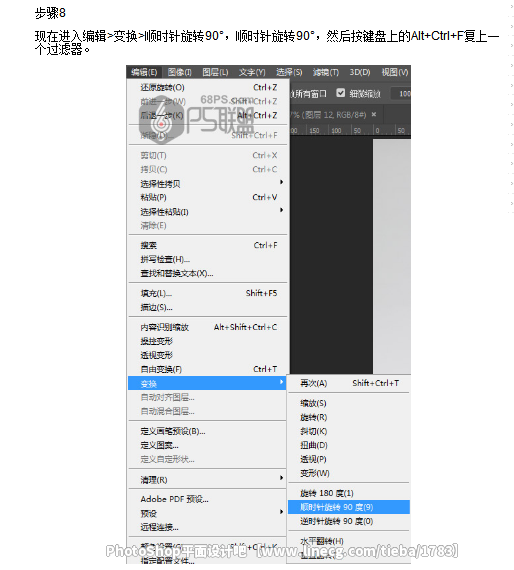Choose 变形(W) in transform submenu
This screenshot has width=514, height=570.
(349, 473)
